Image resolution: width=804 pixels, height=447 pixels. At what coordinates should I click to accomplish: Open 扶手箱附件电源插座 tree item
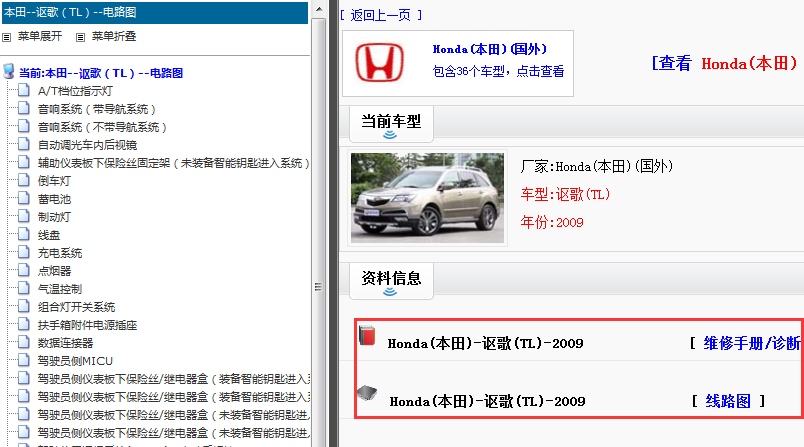[x=87, y=324]
